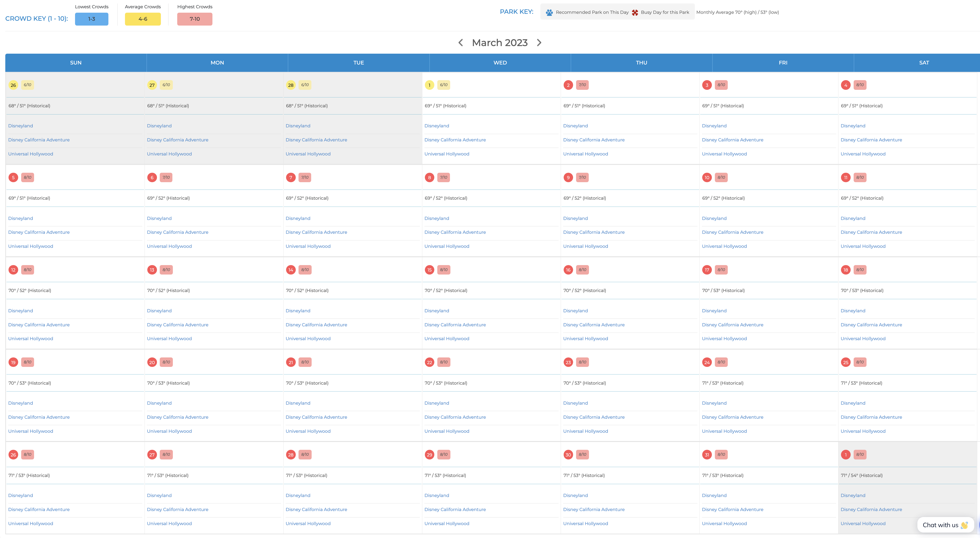Click the yellow 4-6 Average Crowds swatch
This screenshot has width=980, height=538.
(143, 19)
